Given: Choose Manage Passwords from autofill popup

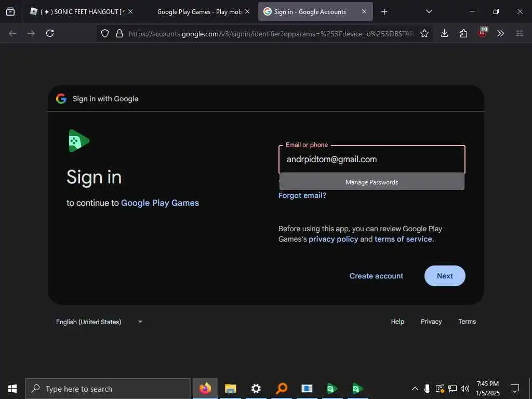Looking at the screenshot, I should pos(372,182).
